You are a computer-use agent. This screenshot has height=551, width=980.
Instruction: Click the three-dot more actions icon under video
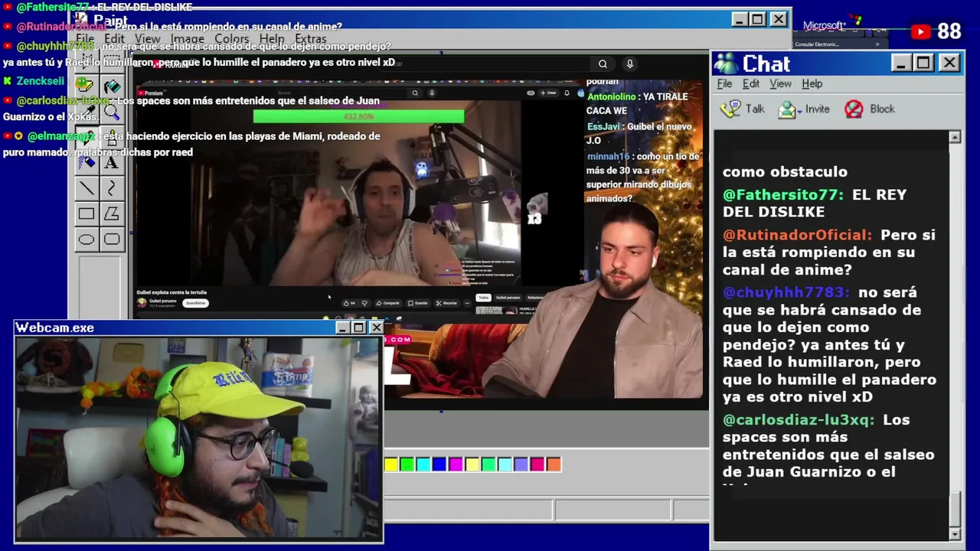tap(467, 303)
